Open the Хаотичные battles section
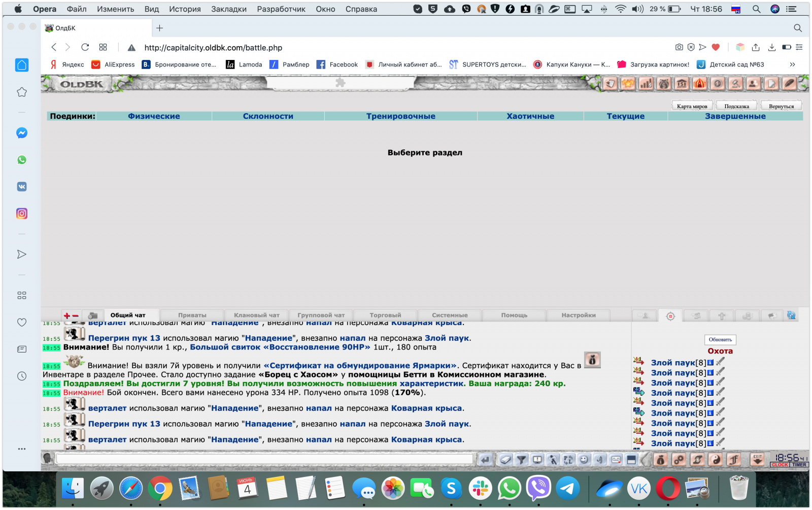The image size is (812, 510). point(530,116)
